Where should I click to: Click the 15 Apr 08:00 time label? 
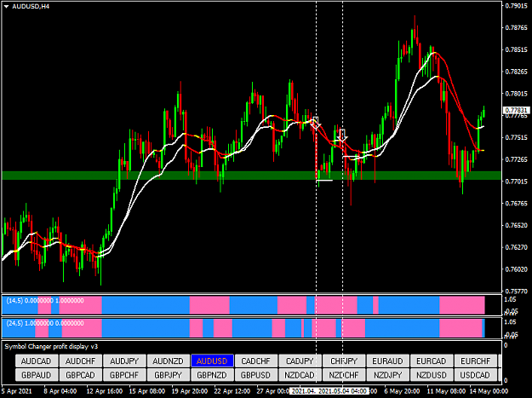pyautogui.click(x=147, y=391)
